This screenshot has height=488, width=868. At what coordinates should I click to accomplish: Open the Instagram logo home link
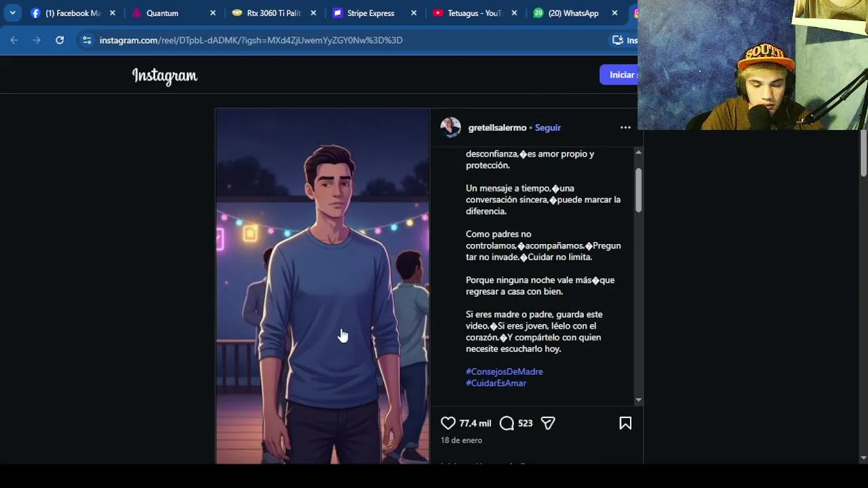[165, 76]
